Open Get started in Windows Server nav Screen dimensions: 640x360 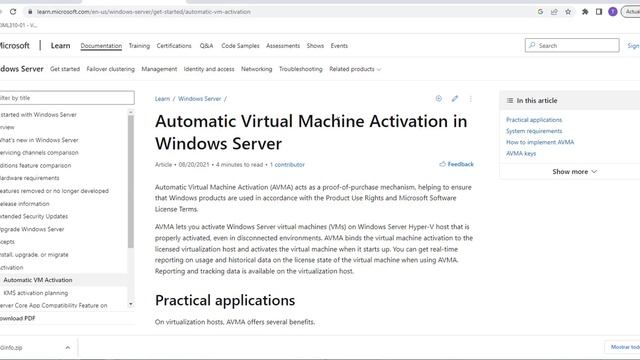tap(65, 69)
